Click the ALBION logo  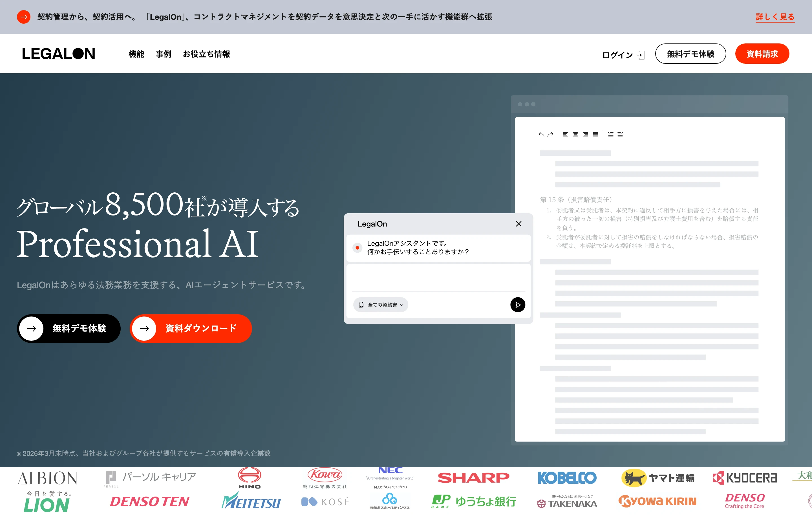coord(47,478)
